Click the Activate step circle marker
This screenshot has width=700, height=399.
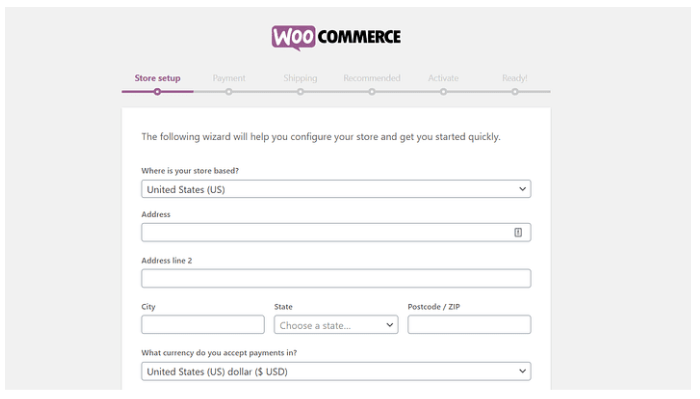click(443, 92)
